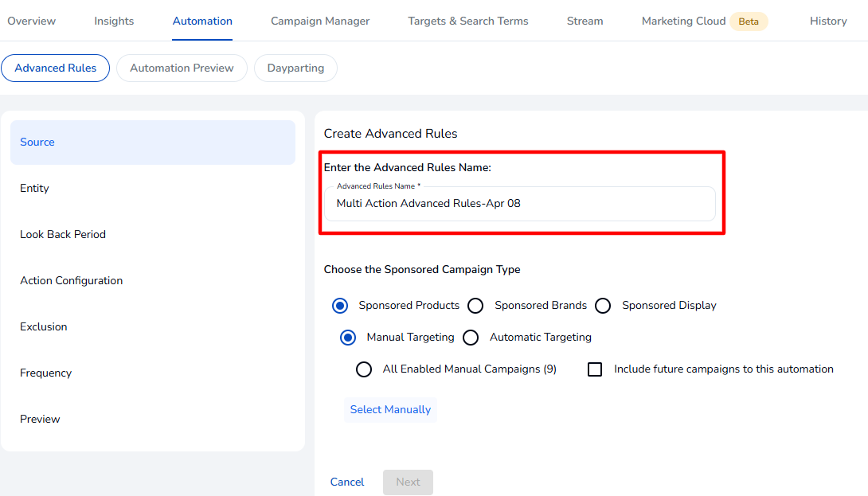The height and width of the screenshot is (496, 868).
Task: Select the Automatic Targeting option
Action: (x=471, y=338)
